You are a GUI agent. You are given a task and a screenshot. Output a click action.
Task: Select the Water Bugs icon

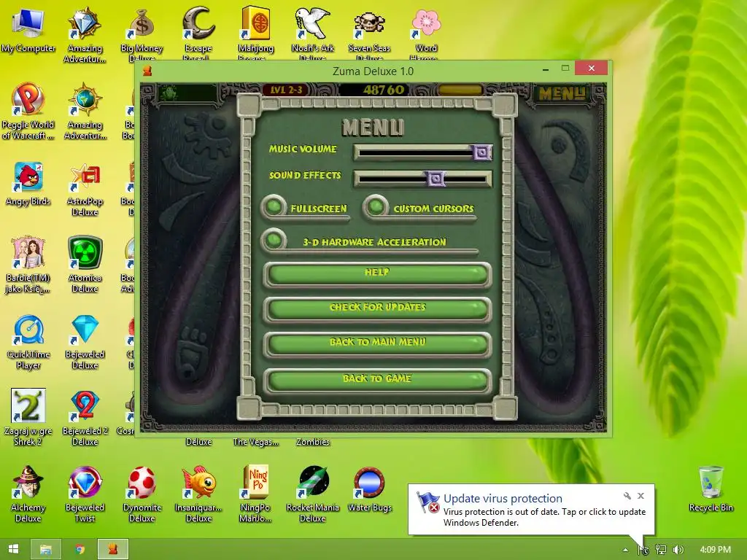[x=369, y=489]
